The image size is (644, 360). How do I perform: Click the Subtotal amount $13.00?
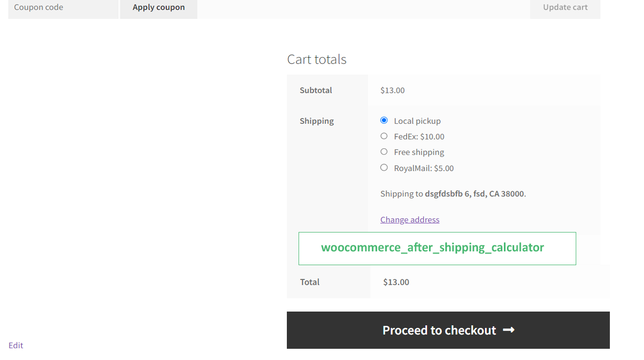pyautogui.click(x=392, y=90)
